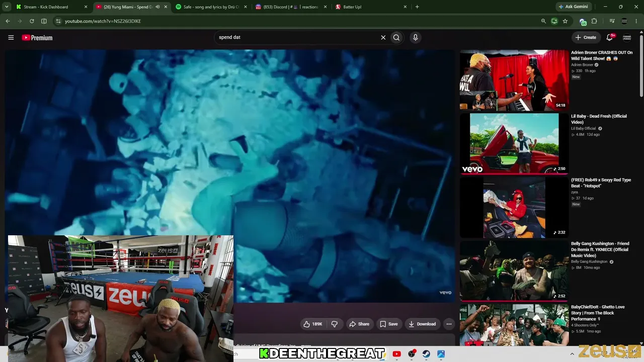Dislike the Yung Miami video

point(334,324)
